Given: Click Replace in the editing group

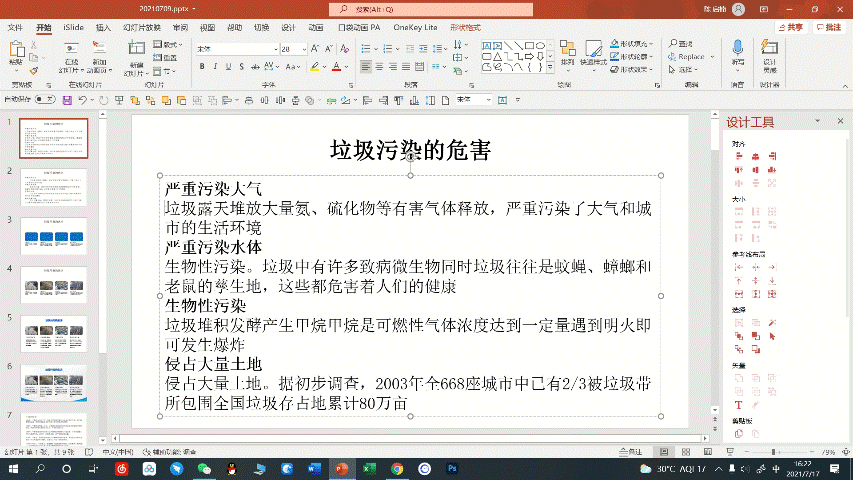Looking at the screenshot, I should point(687,57).
